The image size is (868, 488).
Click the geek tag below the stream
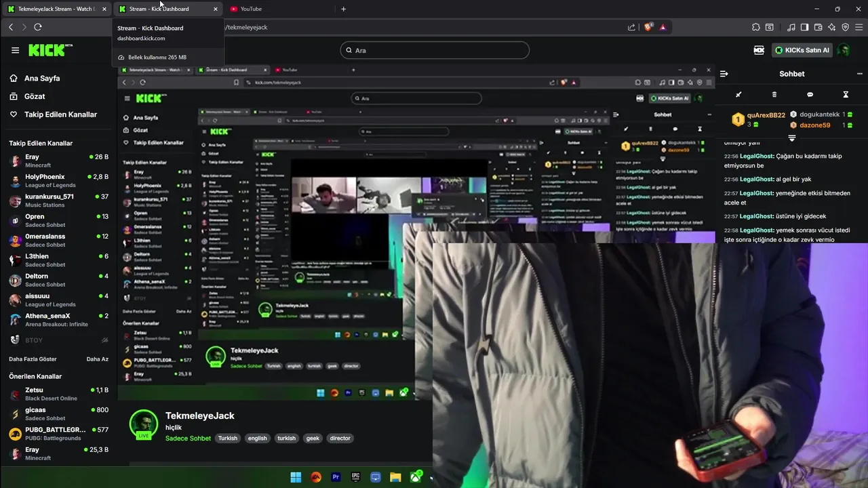313,439
